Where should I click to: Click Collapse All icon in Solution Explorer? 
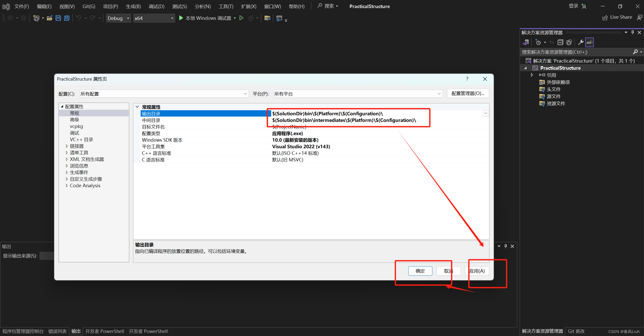(560, 42)
